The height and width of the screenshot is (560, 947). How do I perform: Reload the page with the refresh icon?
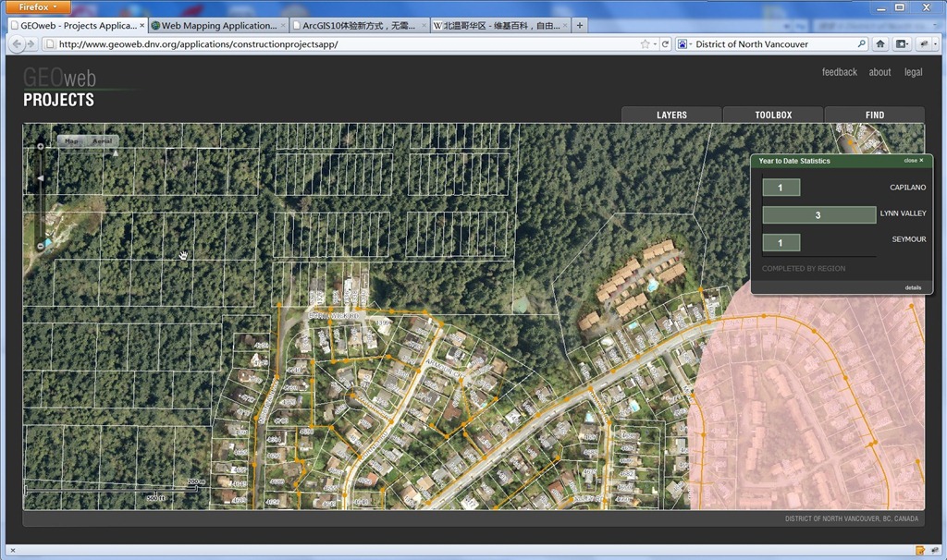click(x=665, y=43)
